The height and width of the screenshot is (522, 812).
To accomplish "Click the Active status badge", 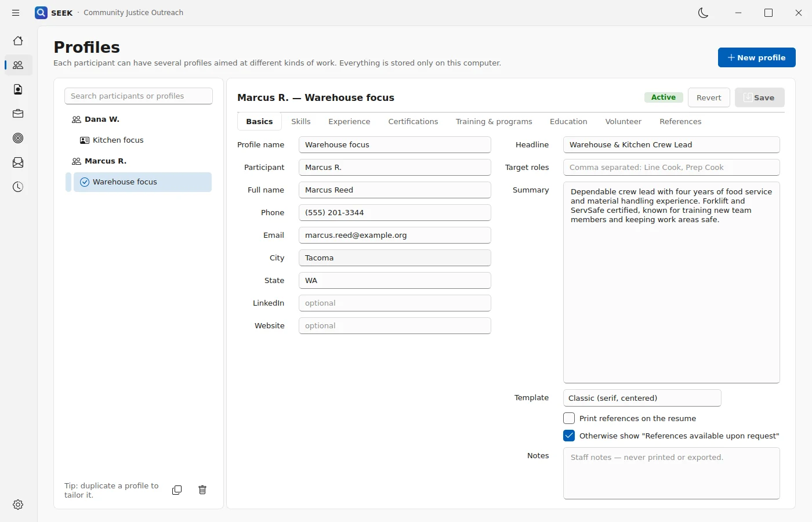I will [x=664, y=97].
